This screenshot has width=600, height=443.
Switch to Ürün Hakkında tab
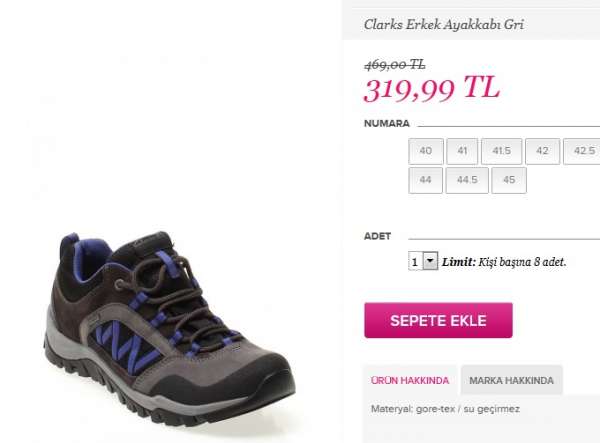pos(410,380)
